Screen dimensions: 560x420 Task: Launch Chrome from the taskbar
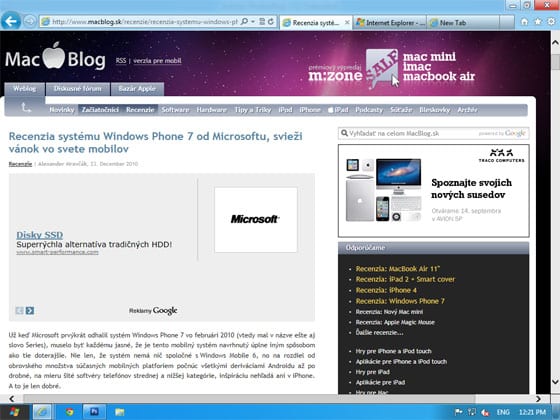[70, 412]
